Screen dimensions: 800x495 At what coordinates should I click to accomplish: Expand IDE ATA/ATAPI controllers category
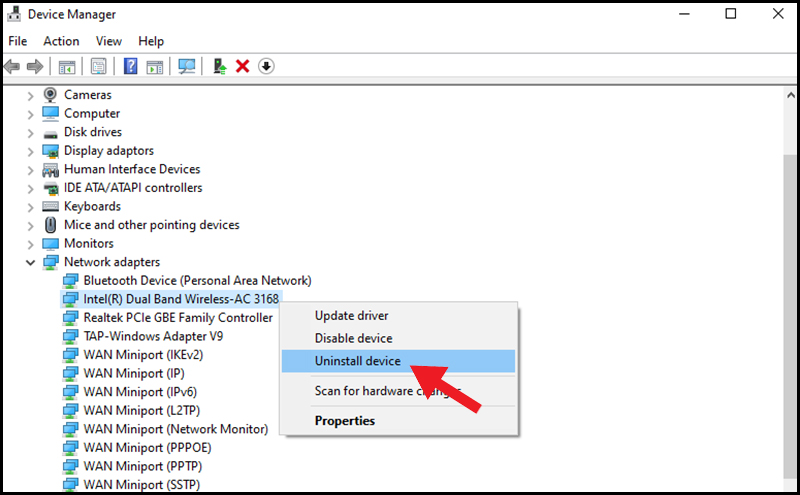(30, 188)
